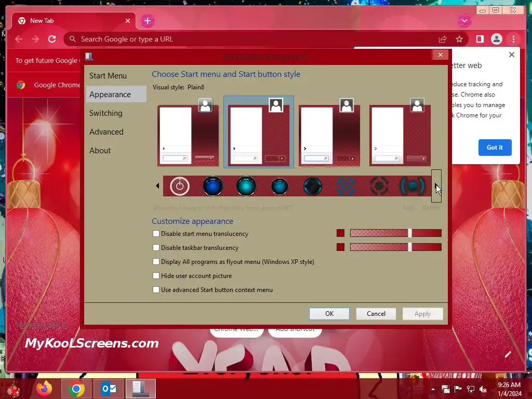This screenshot has height=399, width=532.
Task: Open the Action Center flag tray icon
Action: pyautogui.click(x=458, y=389)
